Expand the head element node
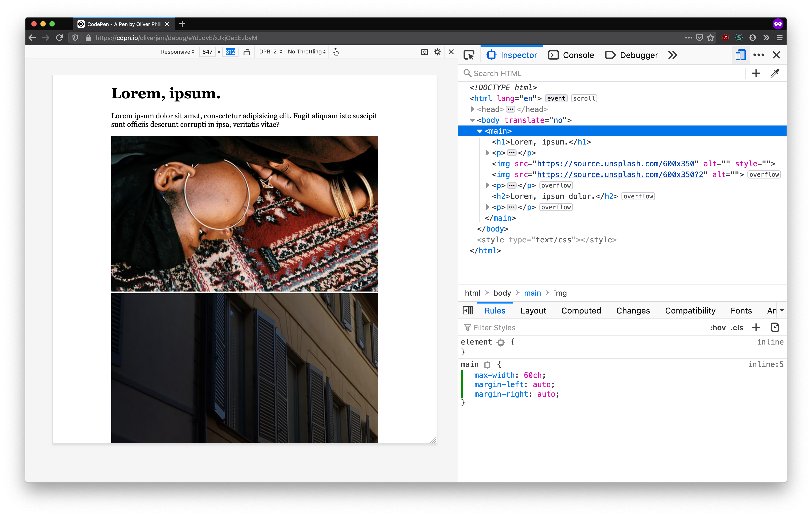This screenshot has width=812, height=516. (472, 109)
